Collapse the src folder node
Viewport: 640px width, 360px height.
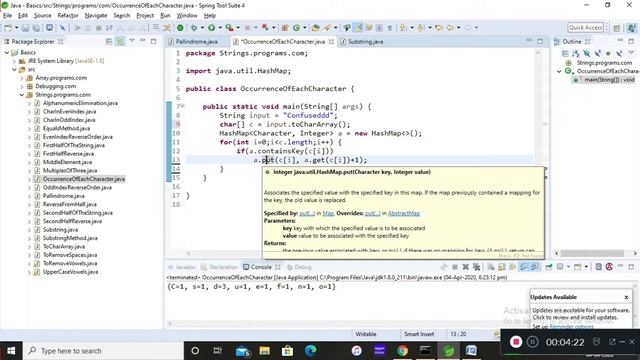tap(14, 69)
